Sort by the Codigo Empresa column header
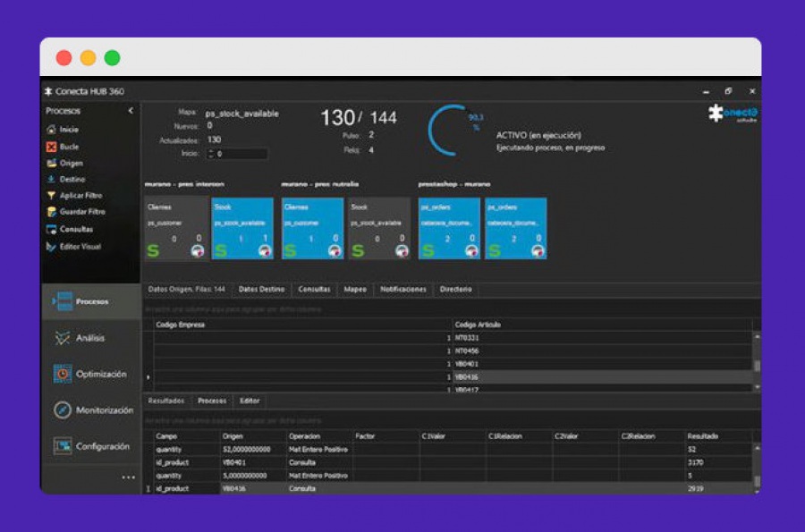Screen dimensions: 805x532 coord(303,325)
